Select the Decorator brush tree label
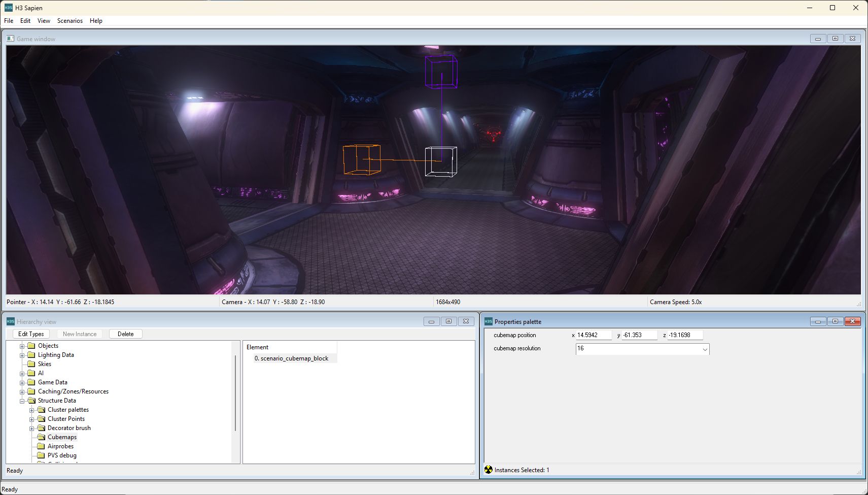 69,428
